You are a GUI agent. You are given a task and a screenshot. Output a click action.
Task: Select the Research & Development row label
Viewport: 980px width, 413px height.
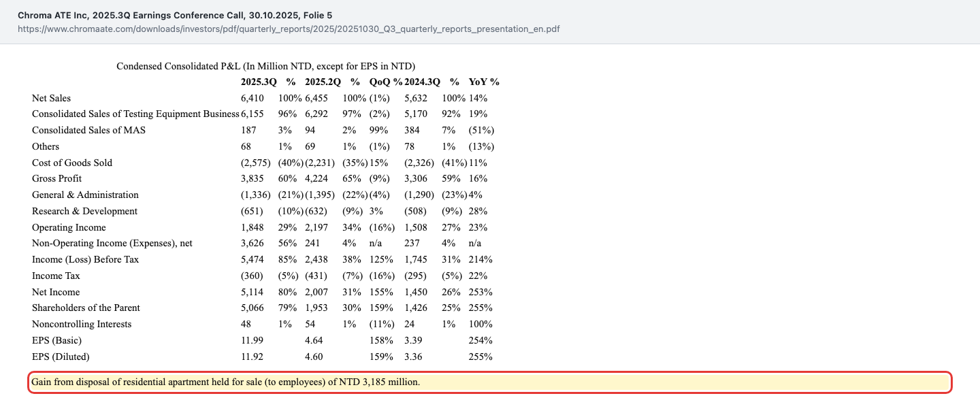[84, 211]
